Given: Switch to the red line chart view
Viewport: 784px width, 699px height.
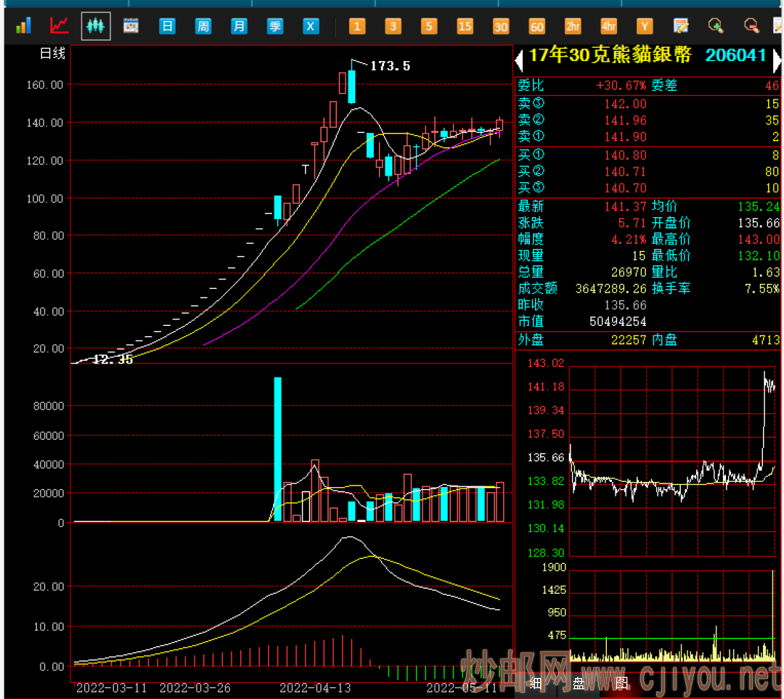Looking at the screenshot, I should tap(59, 27).
